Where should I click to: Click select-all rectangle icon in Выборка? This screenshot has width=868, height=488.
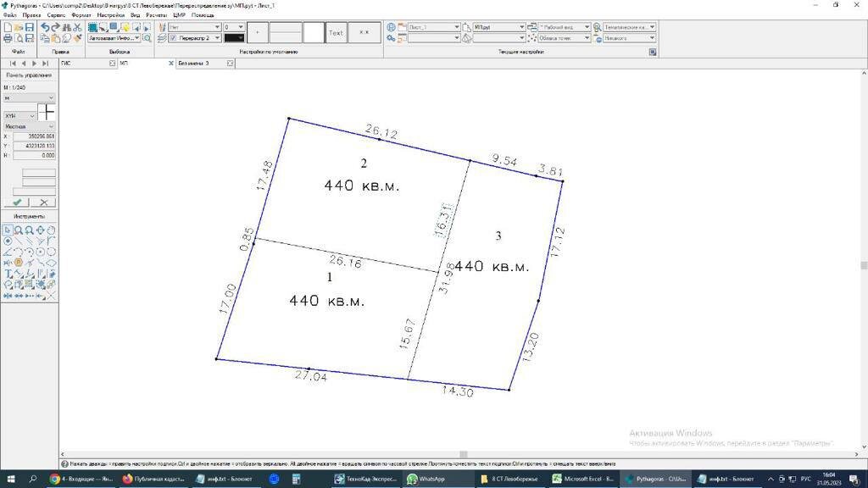pyautogui.click(x=92, y=27)
